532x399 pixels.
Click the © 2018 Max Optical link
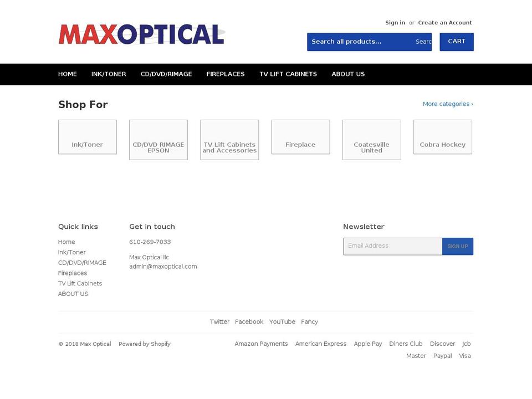click(85, 344)
